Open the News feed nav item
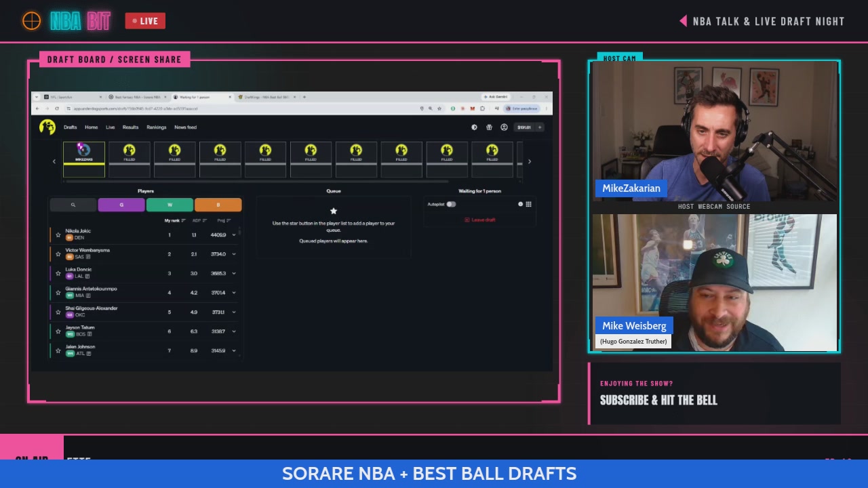This screenshot has width=868, height=488. (185, 127)
